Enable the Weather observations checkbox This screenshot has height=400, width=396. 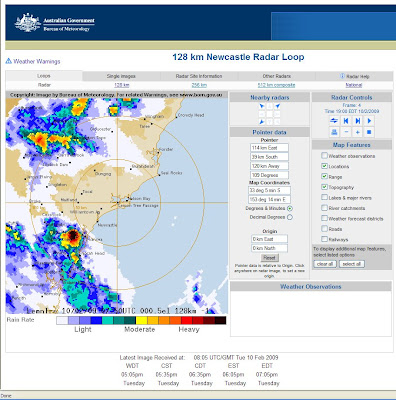324,155
